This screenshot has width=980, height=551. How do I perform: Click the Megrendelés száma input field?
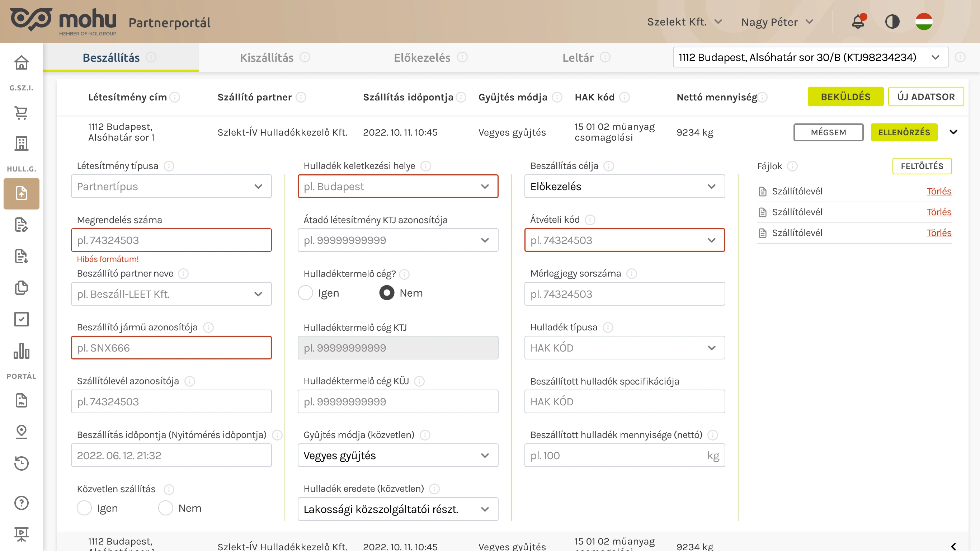point(171,240)
